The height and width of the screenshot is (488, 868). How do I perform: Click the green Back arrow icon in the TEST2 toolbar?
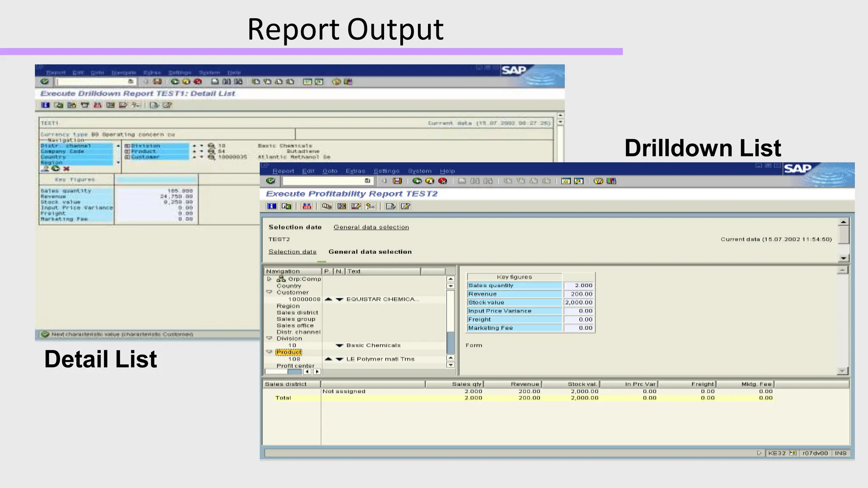417,181
